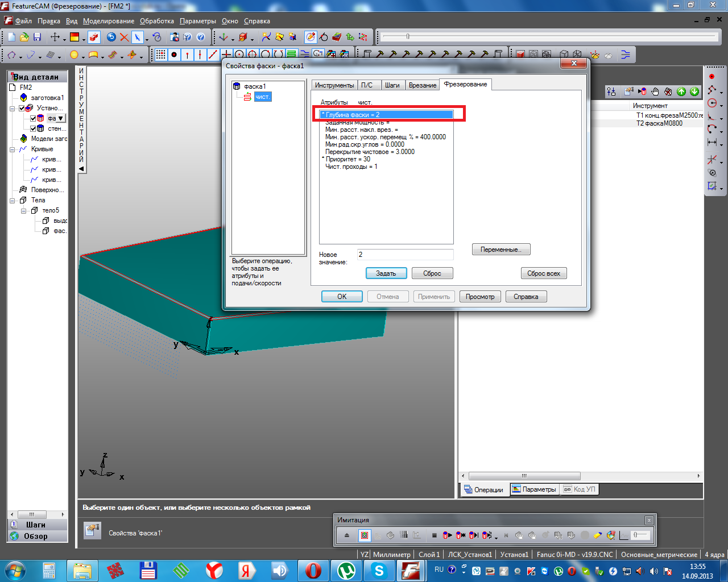This screenshot has height=582, width=728.
Task: Click the green down arrow in Operations panel
Action: click(694, 92)
